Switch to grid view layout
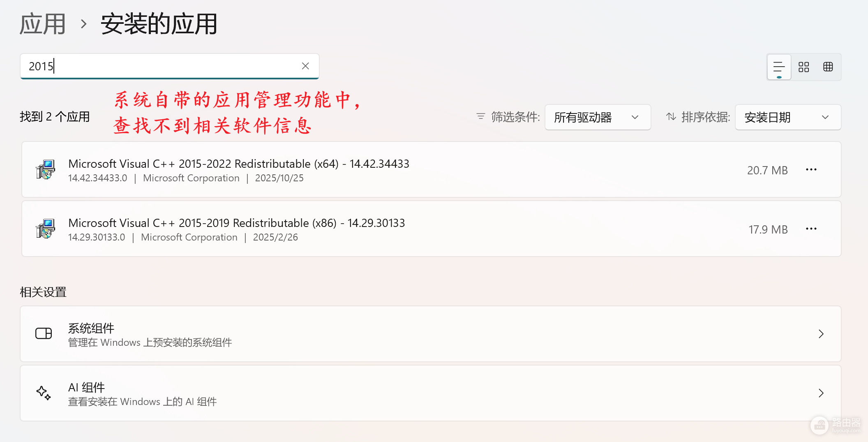Image resolution: width=868 pixels, height=442 pixels. point(803,67)
